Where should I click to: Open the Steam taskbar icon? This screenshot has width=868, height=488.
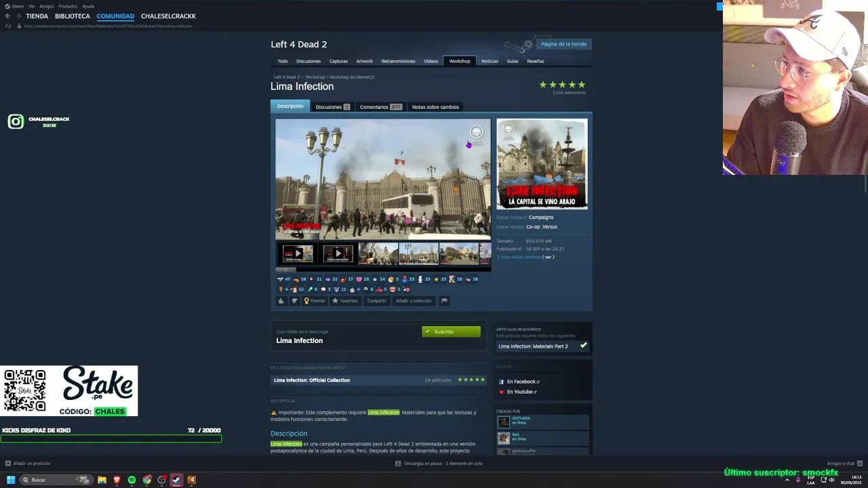pyautogui.click(x=176, y=480)
